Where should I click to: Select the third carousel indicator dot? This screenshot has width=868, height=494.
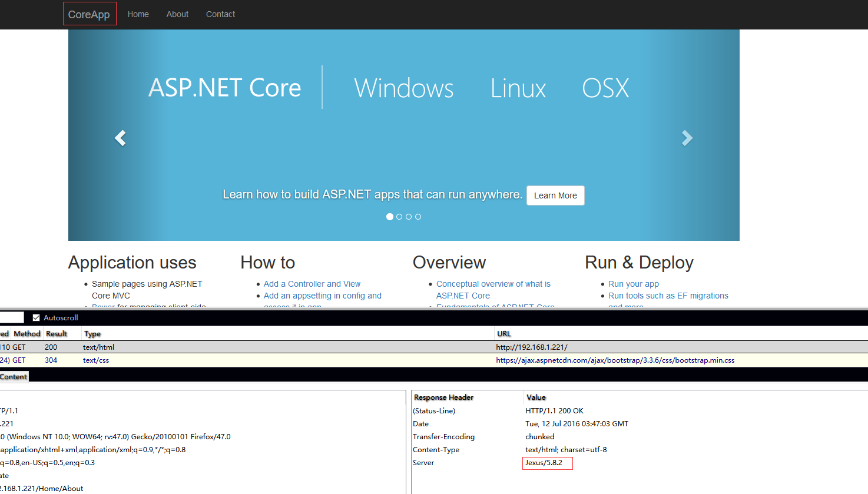pos(409,217)
